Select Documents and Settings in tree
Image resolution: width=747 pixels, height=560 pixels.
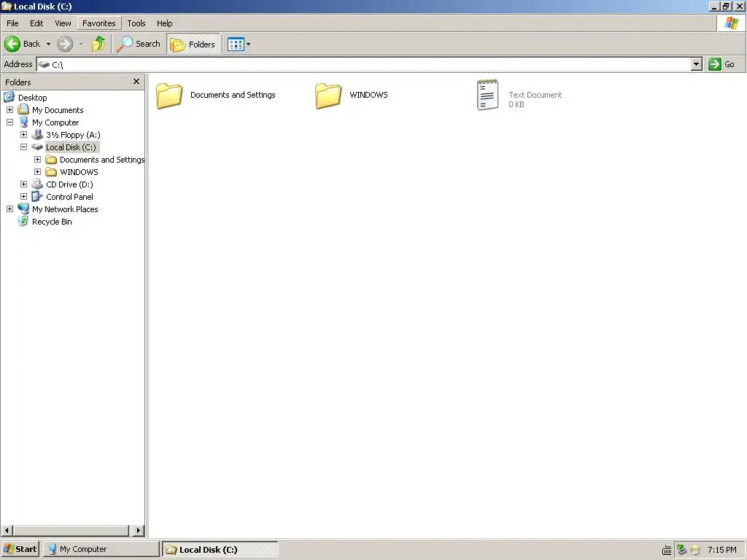click(102, 160)
